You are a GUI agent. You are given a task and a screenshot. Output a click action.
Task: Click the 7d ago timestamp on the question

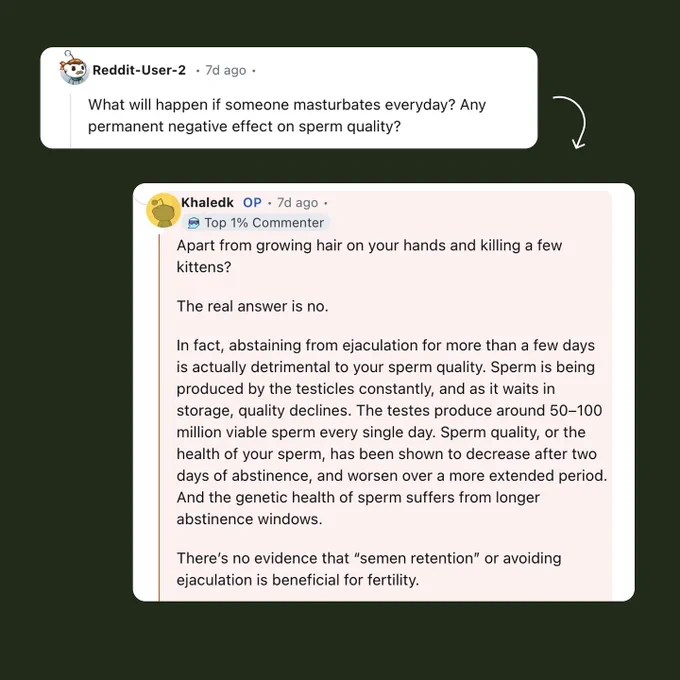226,70
